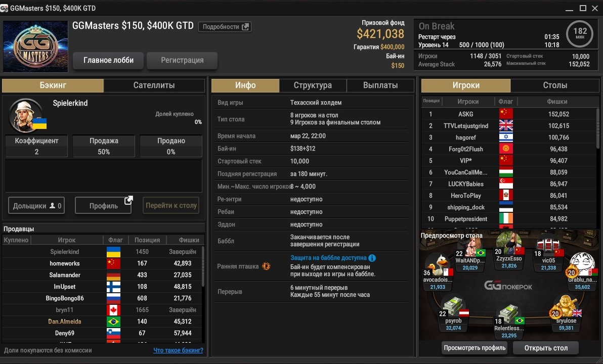Screen dimensions: 603x364
Task: Click the Дольщики 0 button
Action: [x=36, y=206]
